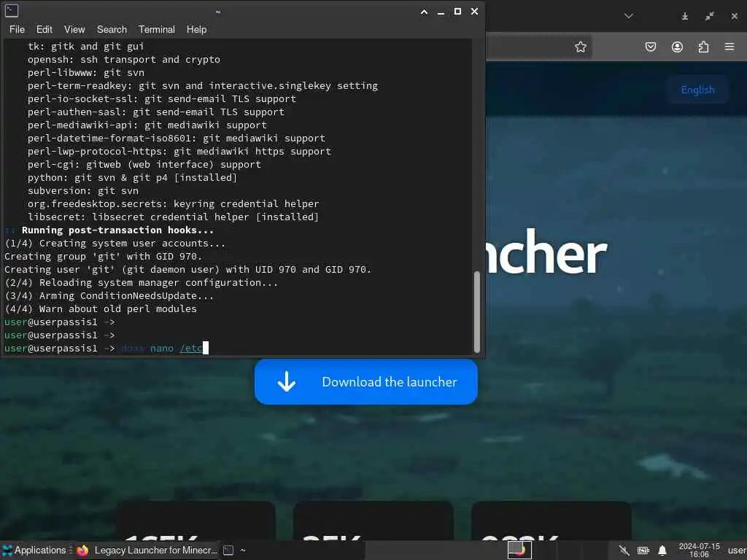Open the View menu in terminal
Screen dimensions: 747x560
[74, 29]
